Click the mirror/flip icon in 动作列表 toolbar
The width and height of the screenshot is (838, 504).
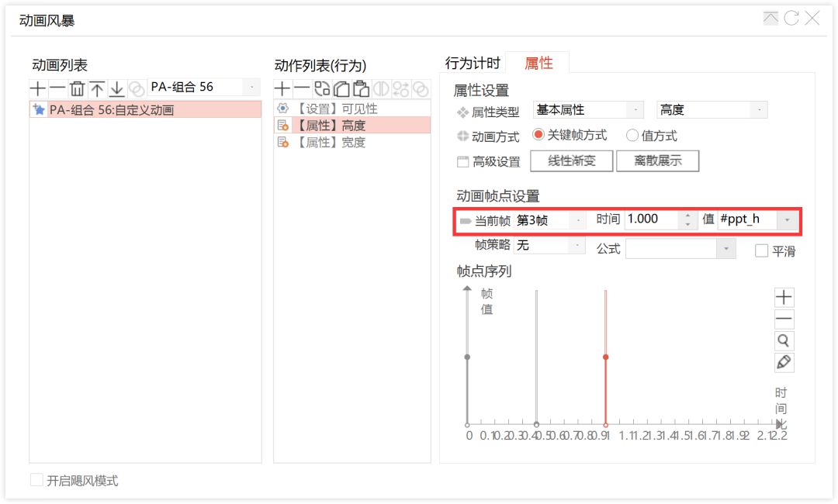pos(381,88)
